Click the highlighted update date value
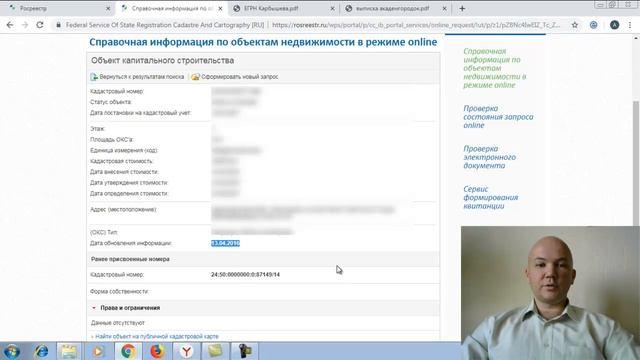Image resolution: width=640 pixels, height=360 pixels. (225, 243)
